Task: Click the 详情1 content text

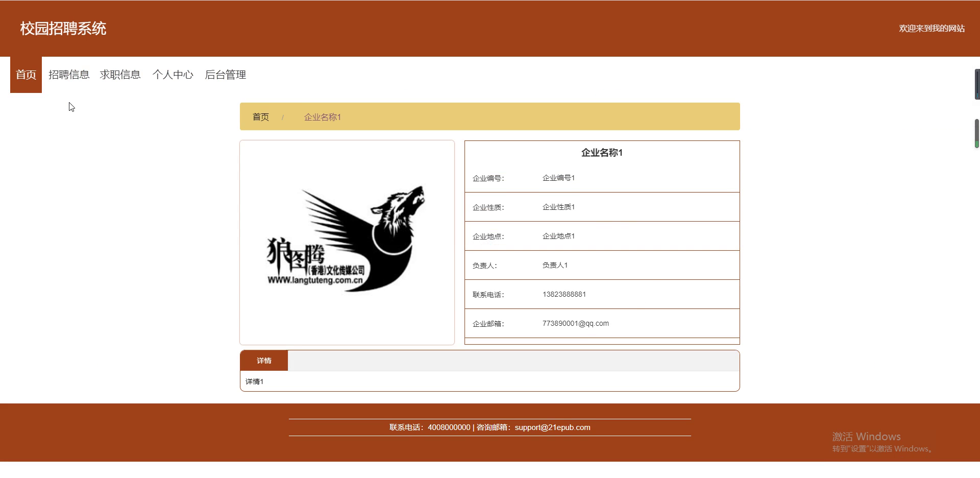Action: click(254, 381)
